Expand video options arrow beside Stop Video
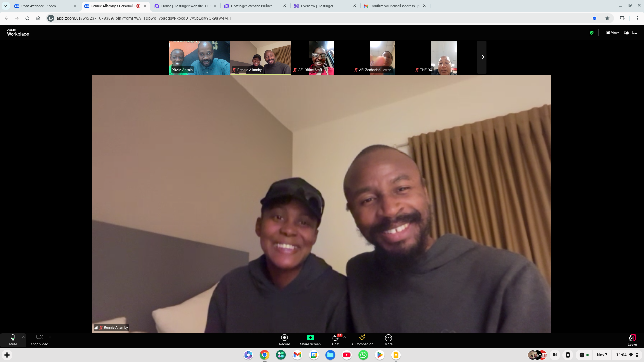The width and height of the screenshot is (644, 362). (x=50, y=337)
